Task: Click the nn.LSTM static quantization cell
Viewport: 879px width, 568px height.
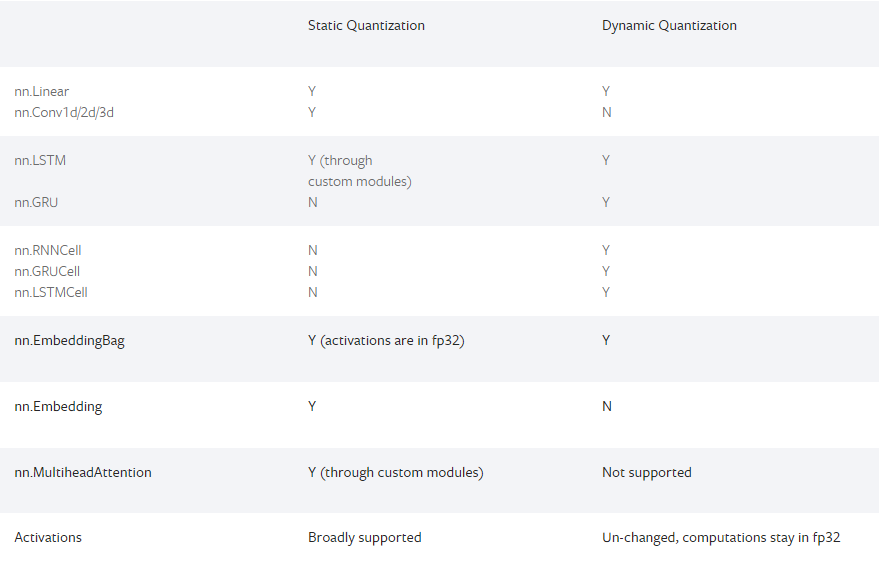Action: [x=359, y=171]
